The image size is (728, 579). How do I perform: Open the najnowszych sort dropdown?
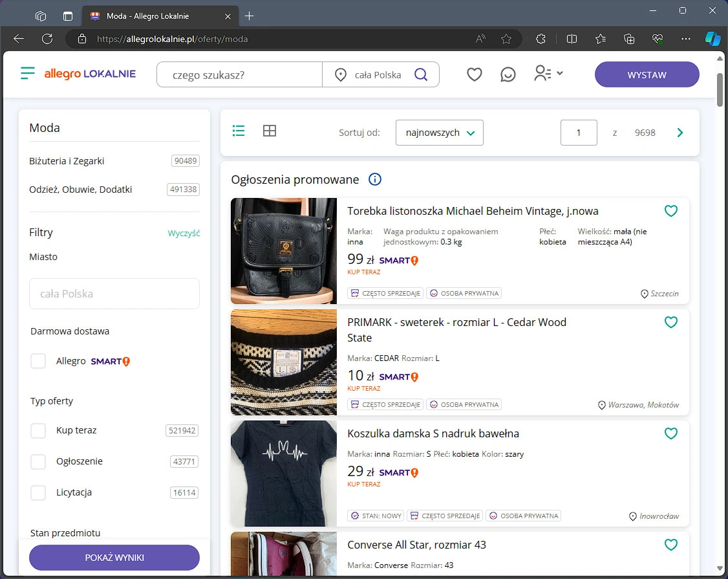pos(439,133)
